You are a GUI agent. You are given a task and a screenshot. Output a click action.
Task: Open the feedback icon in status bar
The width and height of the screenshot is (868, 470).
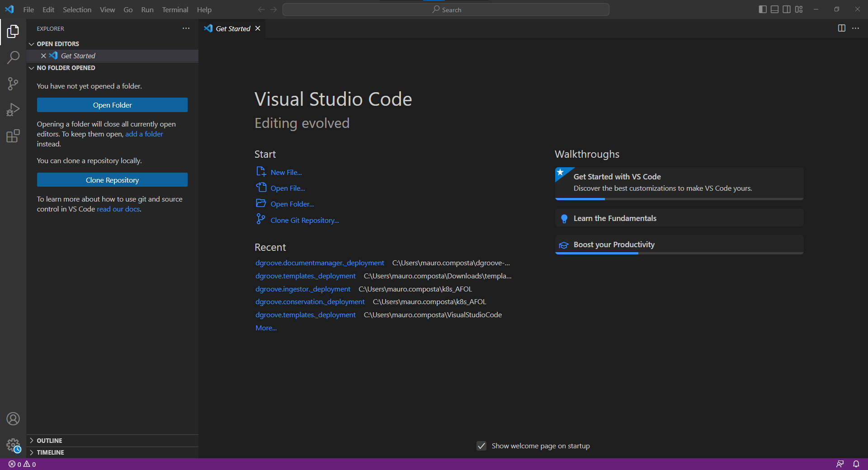point(840,464)
